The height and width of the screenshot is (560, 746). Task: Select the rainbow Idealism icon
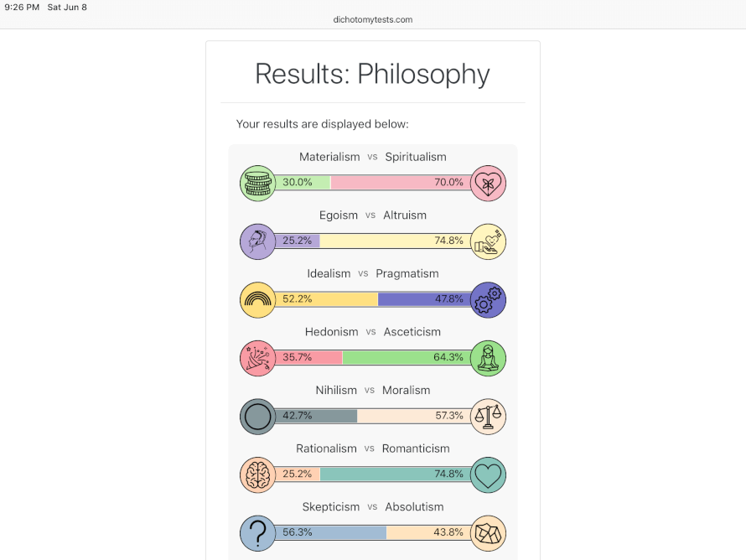click(x=257, y=299)
